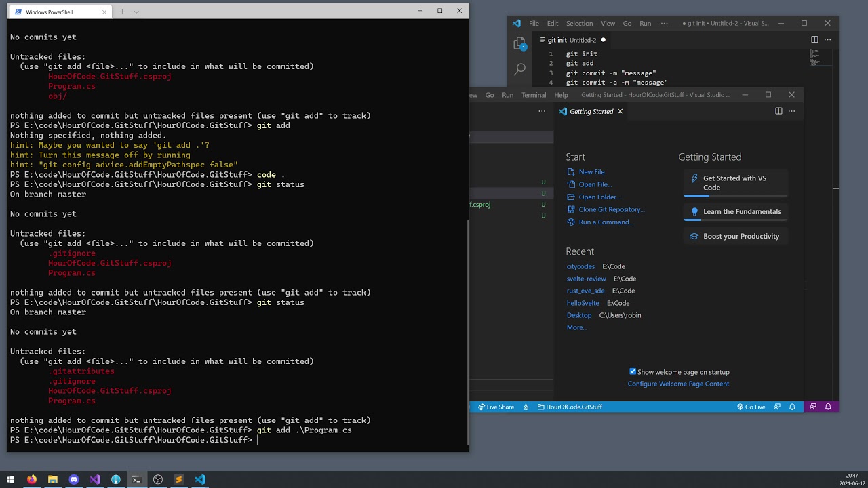Open Learn the Fundamentals walkthrough
This screenshot has width=868, height=488.
point(736,211)
